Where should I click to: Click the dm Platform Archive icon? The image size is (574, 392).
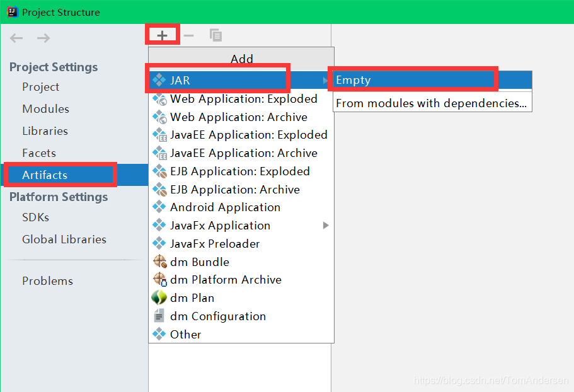click(x=160, y=280)
